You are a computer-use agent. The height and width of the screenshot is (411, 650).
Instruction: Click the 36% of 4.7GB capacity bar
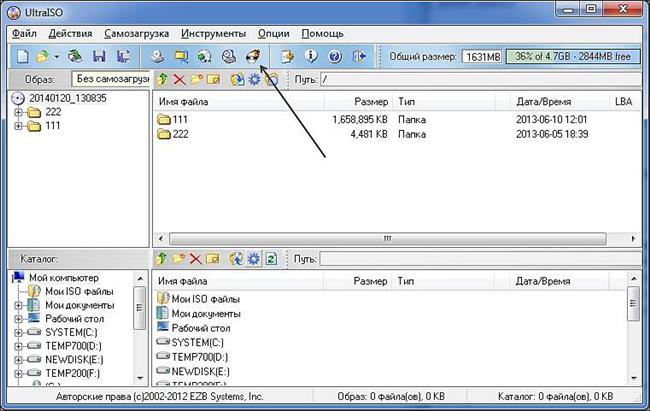pos(573,56)
